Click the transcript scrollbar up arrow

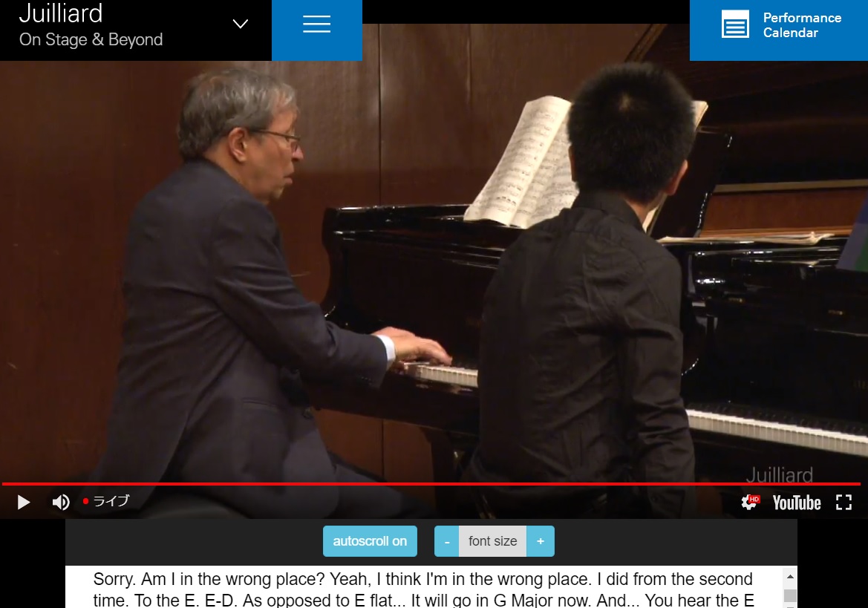[790, 577]
